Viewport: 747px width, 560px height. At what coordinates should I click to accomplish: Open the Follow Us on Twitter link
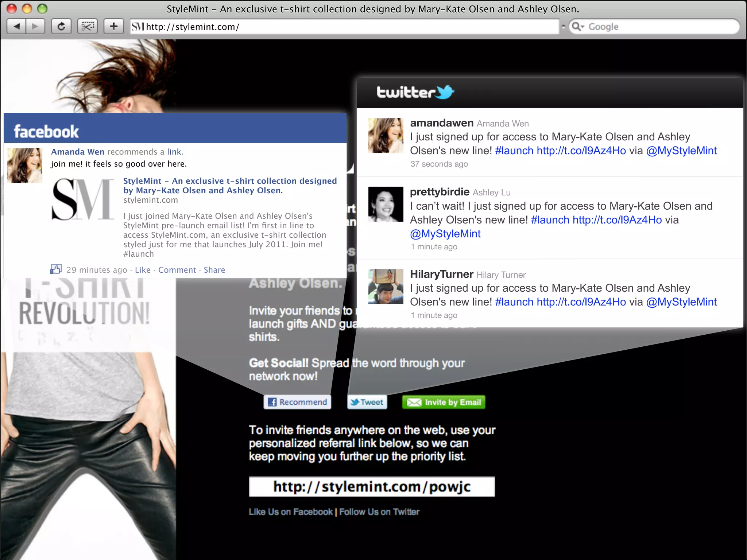point(379,512)
